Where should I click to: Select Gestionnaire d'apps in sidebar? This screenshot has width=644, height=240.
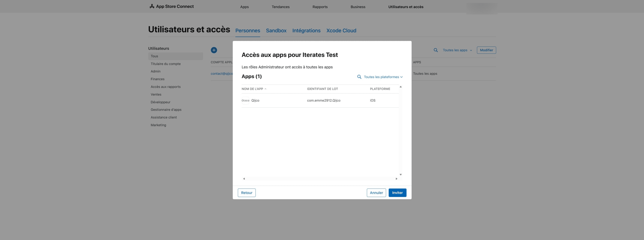[166, 109]
